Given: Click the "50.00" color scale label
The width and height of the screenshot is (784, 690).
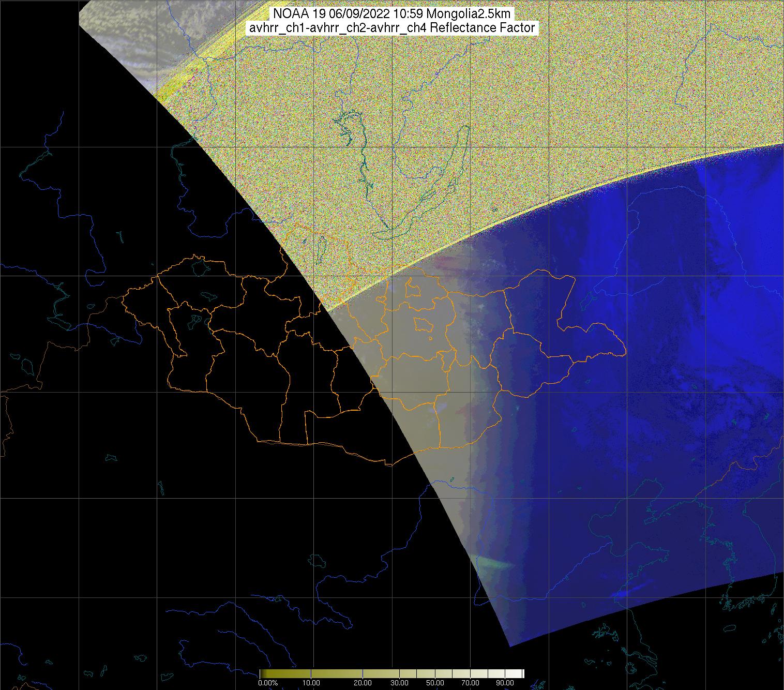Looking at the screenshot, I should pos(436,683).
